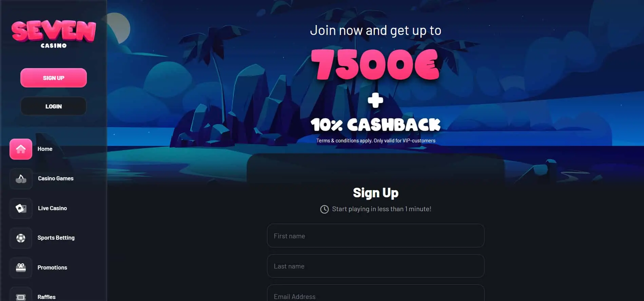Click the clock icon under Sign Up
Viewport: 644px width, 301px height.
pyautogui.click(x=324, y=209)
